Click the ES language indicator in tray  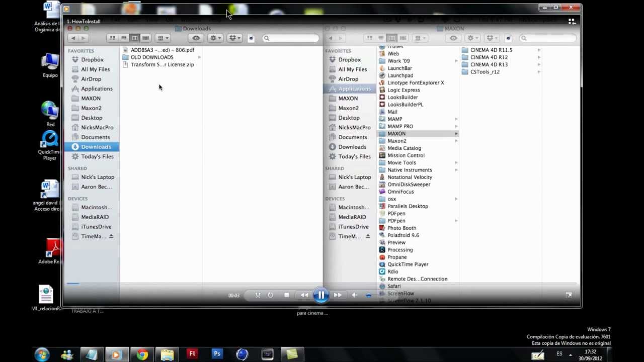(x=559, y=354)
